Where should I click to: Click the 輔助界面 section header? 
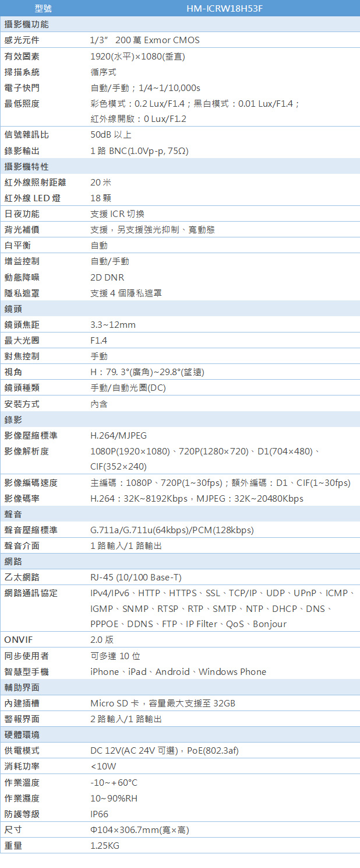22,687
